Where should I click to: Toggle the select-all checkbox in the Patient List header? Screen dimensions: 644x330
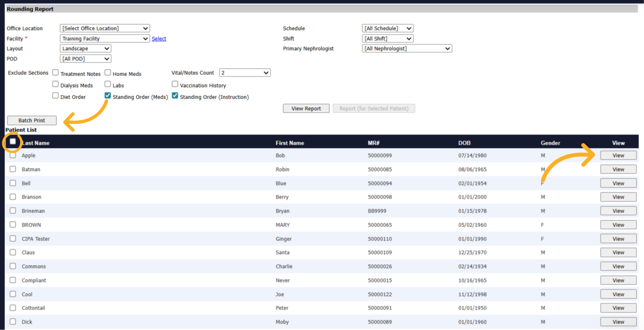(13, 141)
